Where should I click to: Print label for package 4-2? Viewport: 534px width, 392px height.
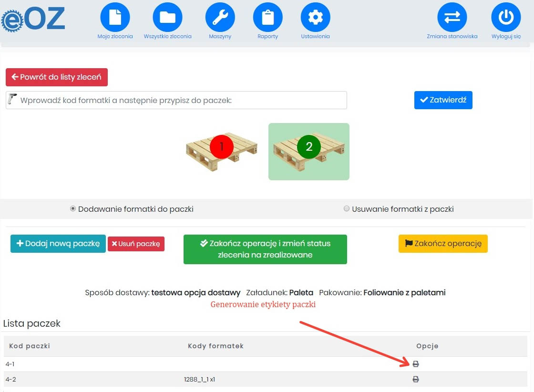[415, 380]
